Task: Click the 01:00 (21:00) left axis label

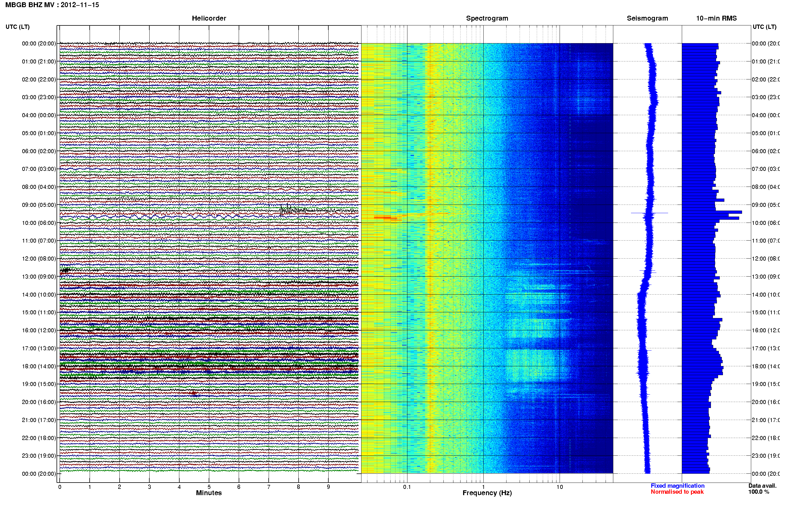Action: pyautogui.click(x=39, y=61)
